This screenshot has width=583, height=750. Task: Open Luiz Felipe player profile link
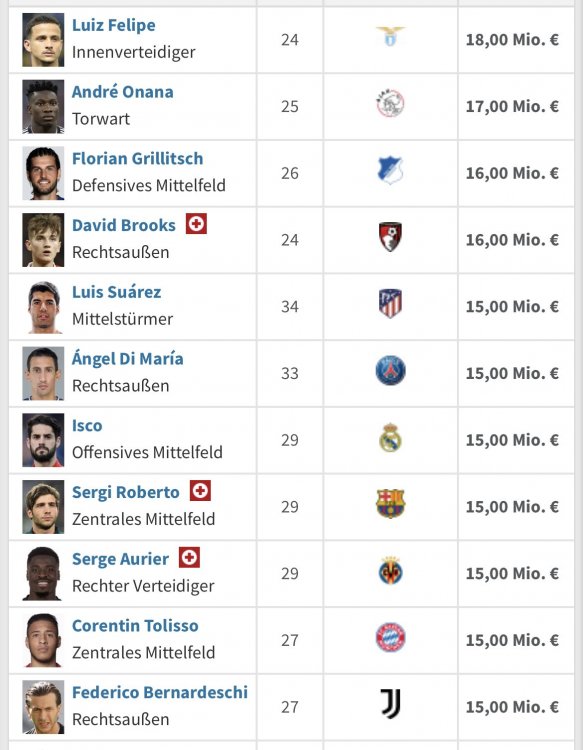pyautogui.click(x=114, y=25)
